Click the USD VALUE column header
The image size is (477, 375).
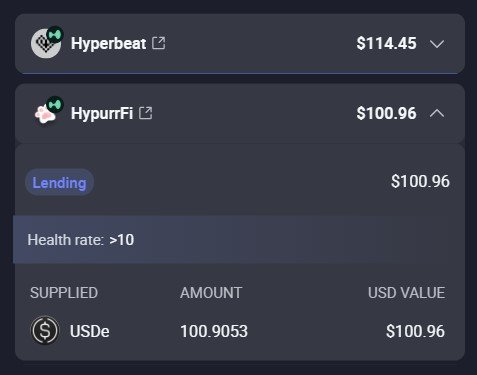406,293
